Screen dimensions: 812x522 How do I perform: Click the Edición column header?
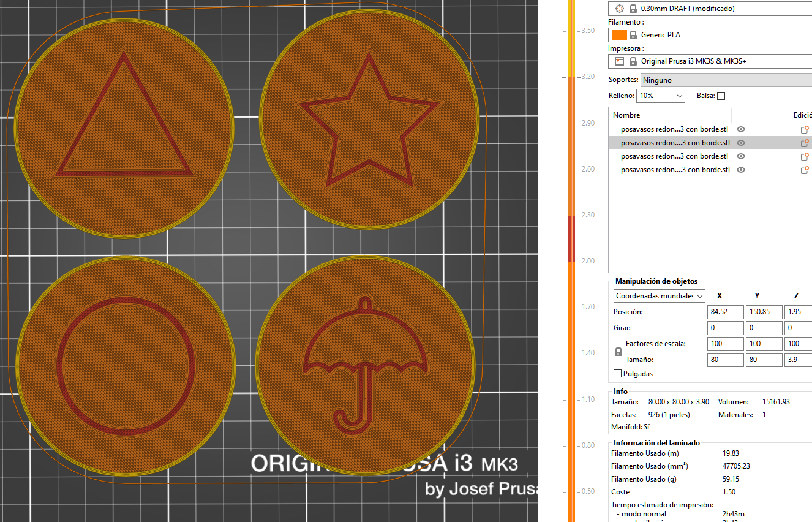click(x=802, y=115)
